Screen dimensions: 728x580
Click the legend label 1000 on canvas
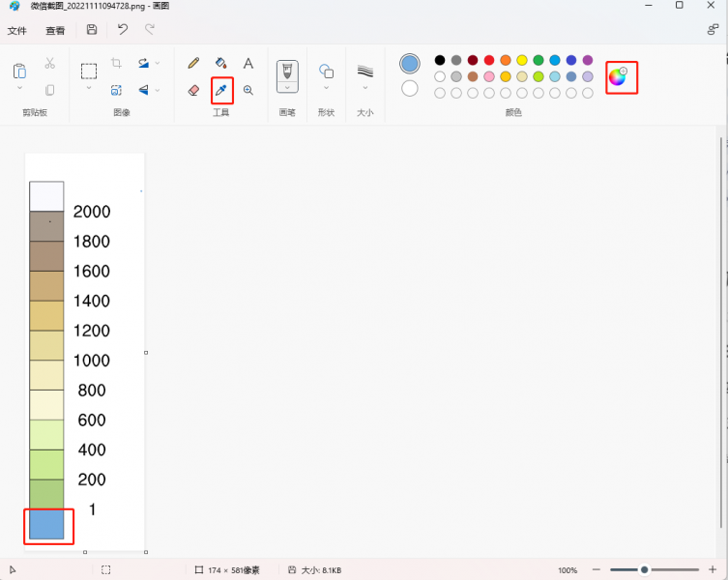92,361
